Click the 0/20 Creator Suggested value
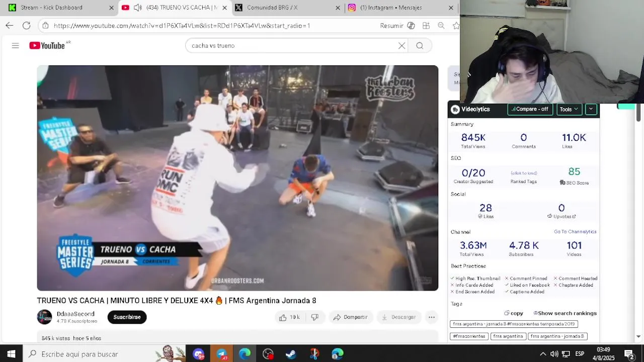The height and width of the screenshot is (362, 644). pos(473,173)
